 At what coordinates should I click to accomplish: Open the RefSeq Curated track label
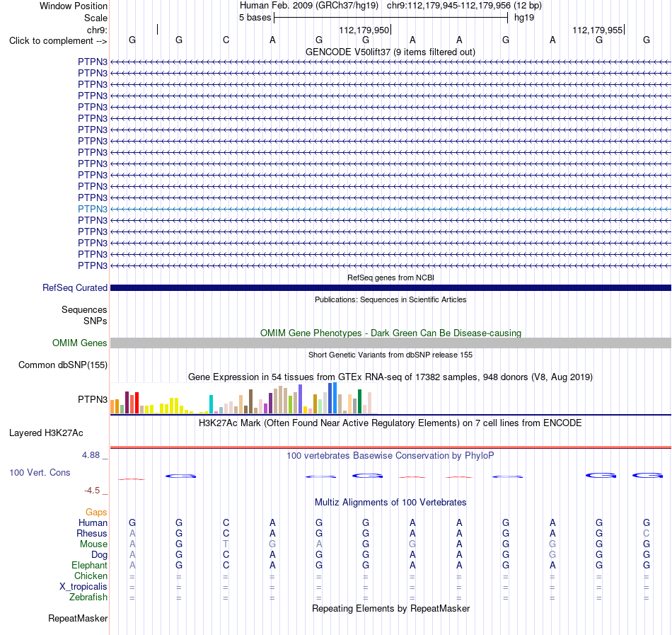pos(75,287)
